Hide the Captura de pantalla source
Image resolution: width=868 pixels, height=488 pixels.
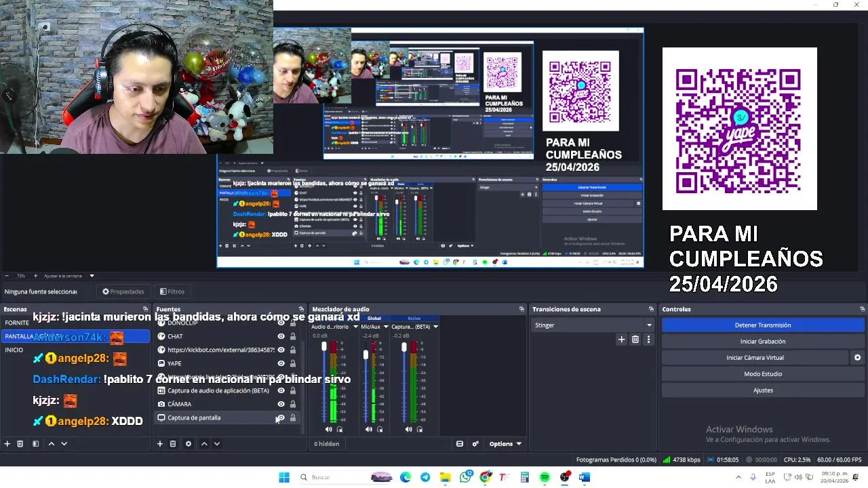tap(281, 418)
